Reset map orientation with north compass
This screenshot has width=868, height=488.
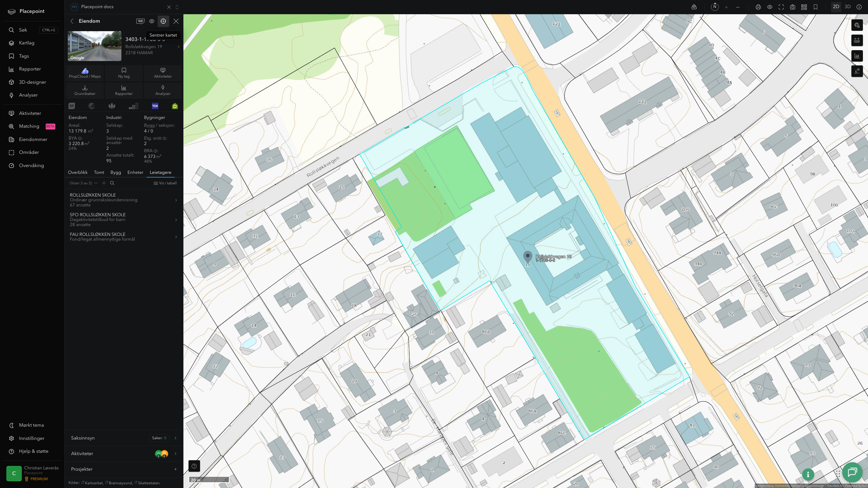tap(715, 7)
